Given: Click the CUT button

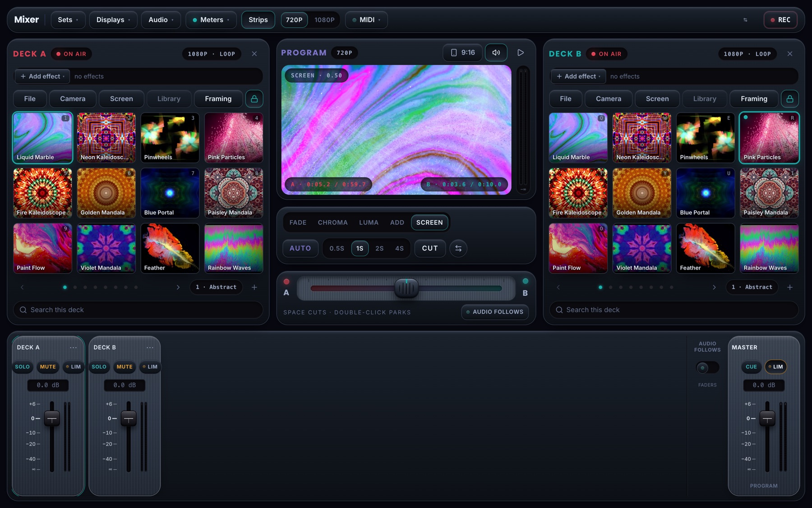Looking at the screenshot, I should [x=430, y=248].
